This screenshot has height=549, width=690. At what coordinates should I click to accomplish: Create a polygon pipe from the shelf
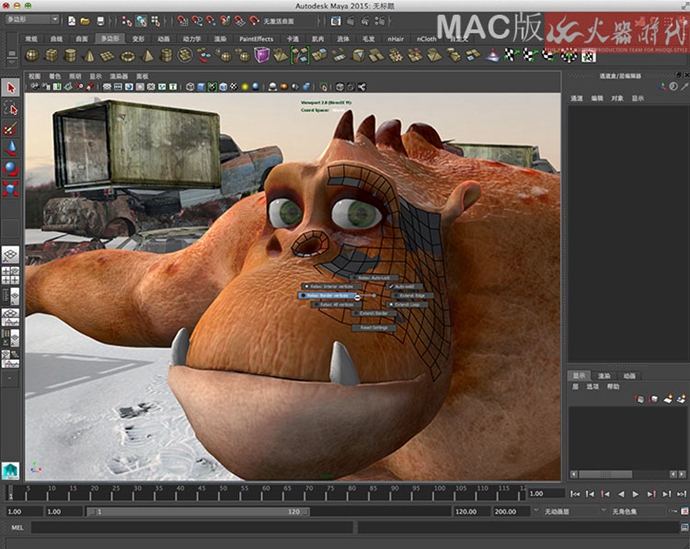point(166,56)
